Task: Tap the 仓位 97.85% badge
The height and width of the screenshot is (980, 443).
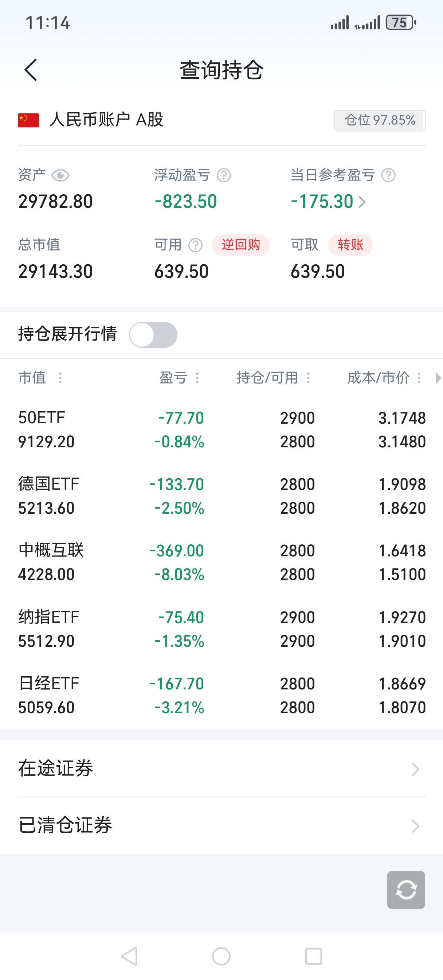Action: pos(380,120)
